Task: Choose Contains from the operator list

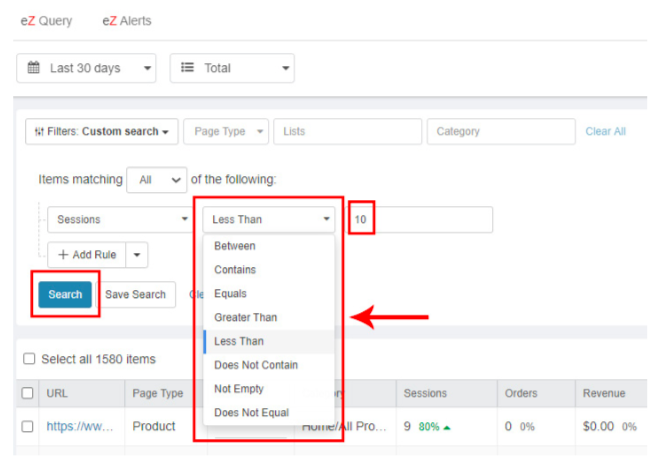Action: click(269, 270)
